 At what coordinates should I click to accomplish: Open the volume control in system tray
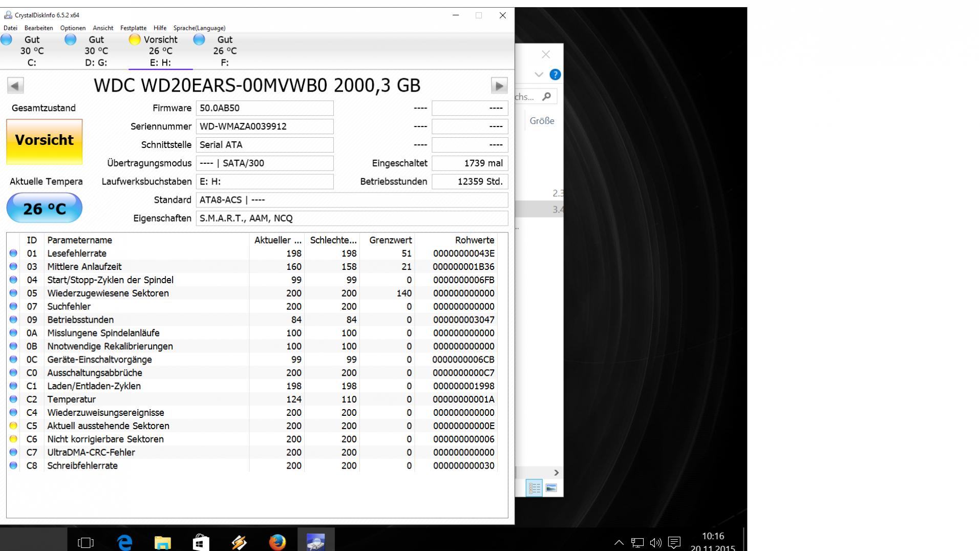(655, 542)
